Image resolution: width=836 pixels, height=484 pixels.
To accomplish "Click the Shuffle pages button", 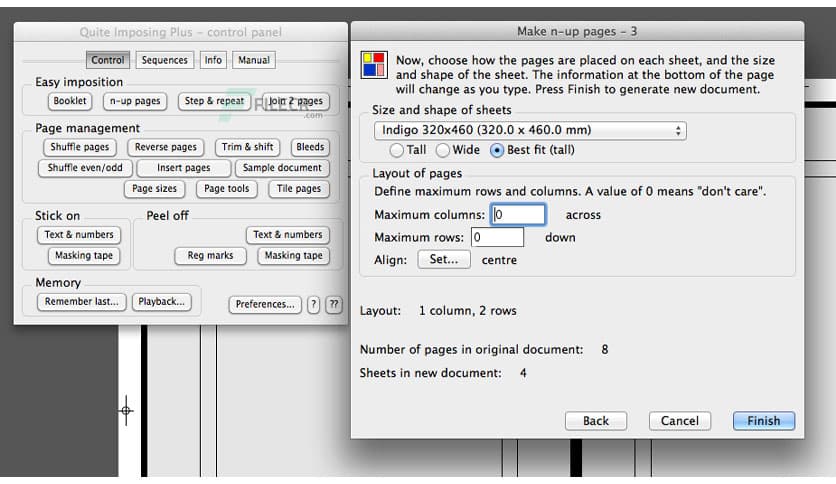I will [x=79, y=147].
